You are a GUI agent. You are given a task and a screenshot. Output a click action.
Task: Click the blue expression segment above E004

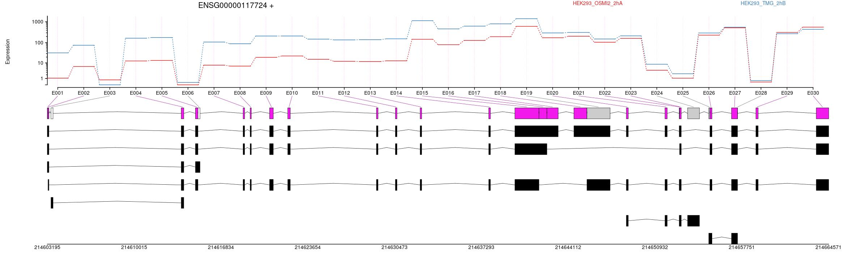pyautogui.click(x=136, y=38)
